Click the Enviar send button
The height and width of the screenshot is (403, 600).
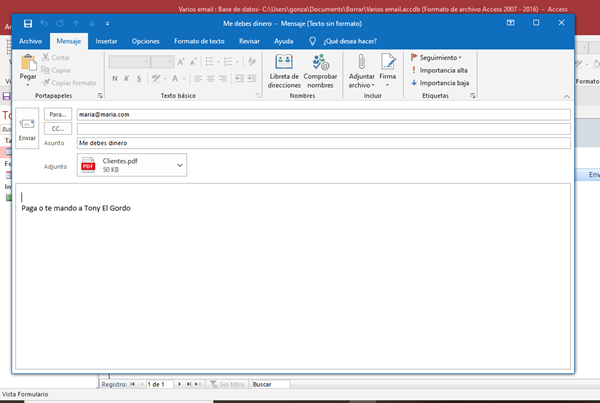27,128
